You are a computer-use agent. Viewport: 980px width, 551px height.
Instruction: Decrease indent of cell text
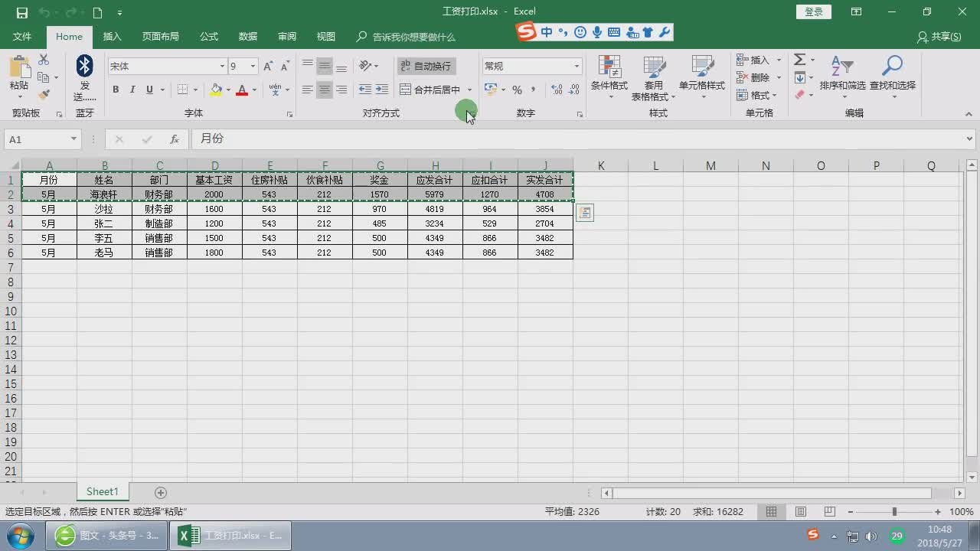click(x=365, y=90)
